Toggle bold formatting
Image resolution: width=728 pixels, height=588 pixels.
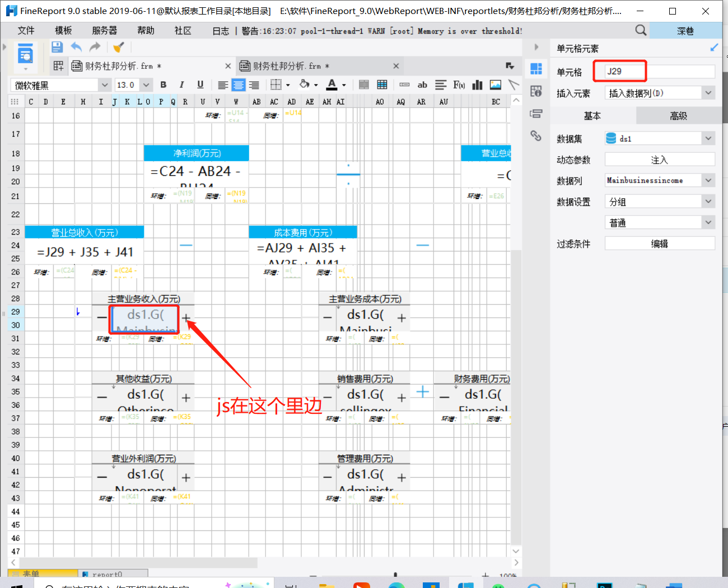click(x=164, y=85)
